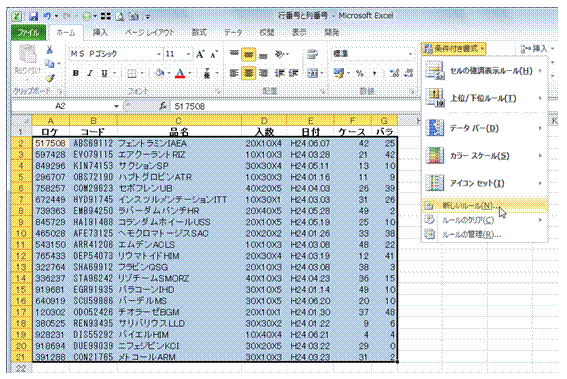Image resolution: width=567 pixels, height=379 pixels.
Task: Toggle Bold formatting
Action: (x=76, y=73)
